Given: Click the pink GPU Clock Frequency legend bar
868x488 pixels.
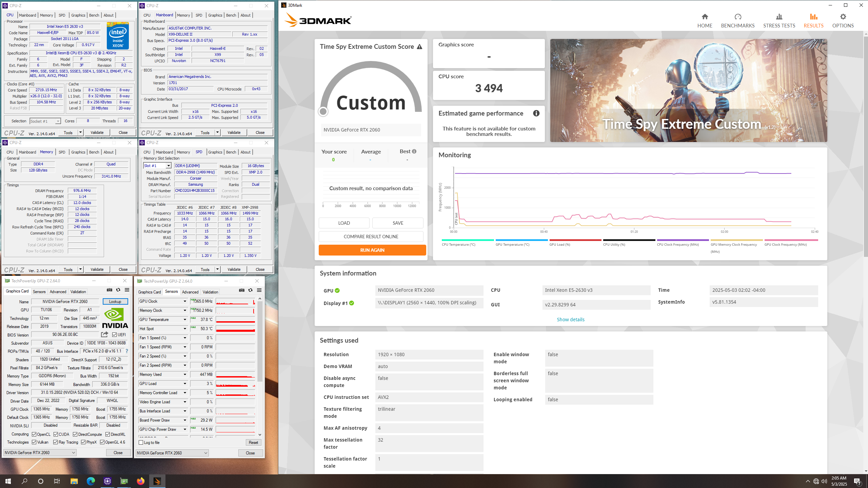Looking at the screenshot, I should click(x=791, y=240).
